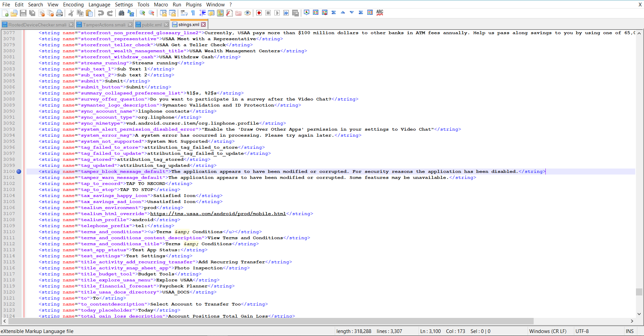Click the vertical scrollbar down arrow

639,314
